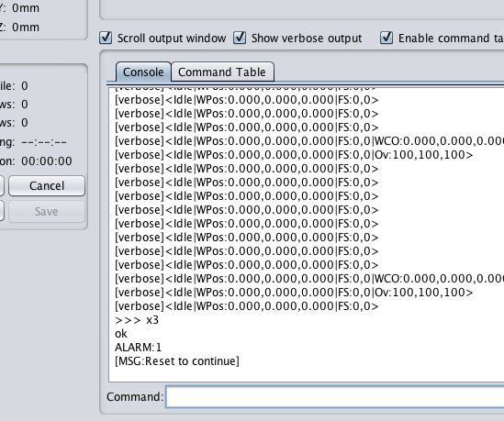
Task: Click the 'Command:' label text
Action: click(x=135, y=397)
